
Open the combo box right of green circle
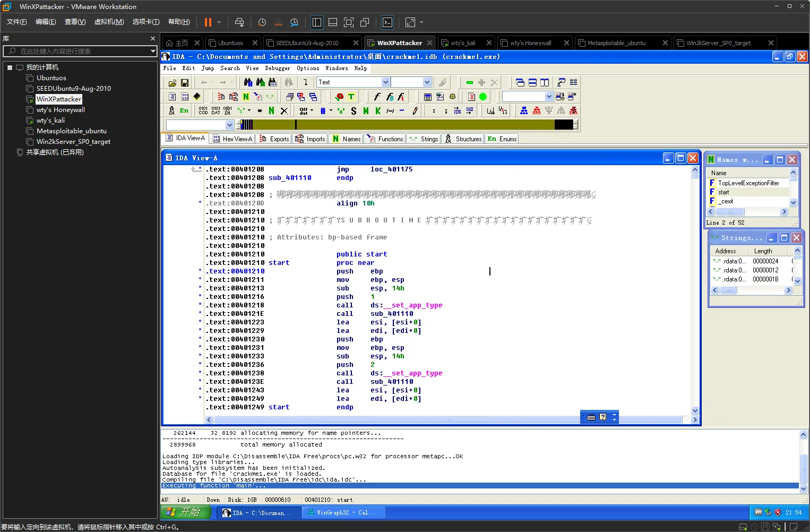(549, 97)
